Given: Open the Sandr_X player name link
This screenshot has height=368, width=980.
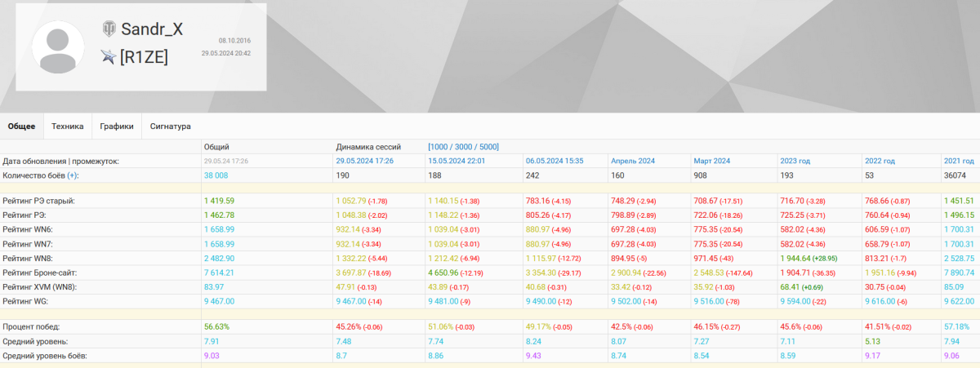Looking at the screenshot, I should click(x=152, y=29).
